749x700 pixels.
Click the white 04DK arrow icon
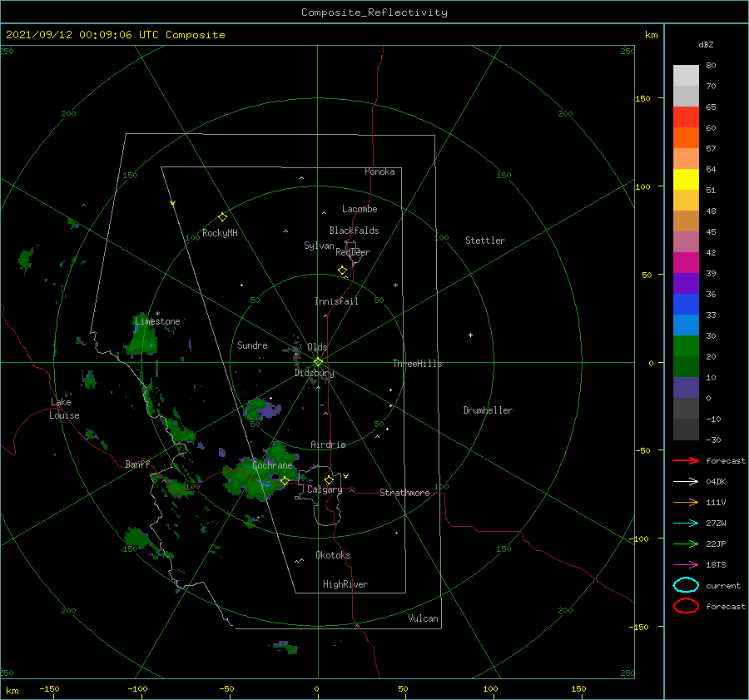pos(686,481)
